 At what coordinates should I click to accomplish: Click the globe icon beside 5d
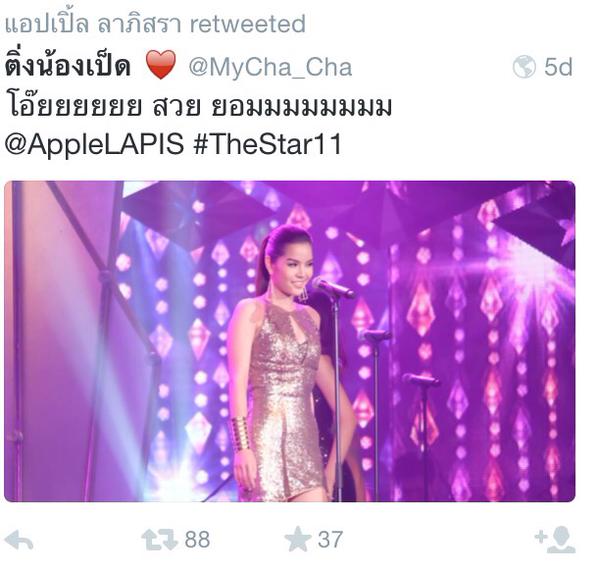524,66
